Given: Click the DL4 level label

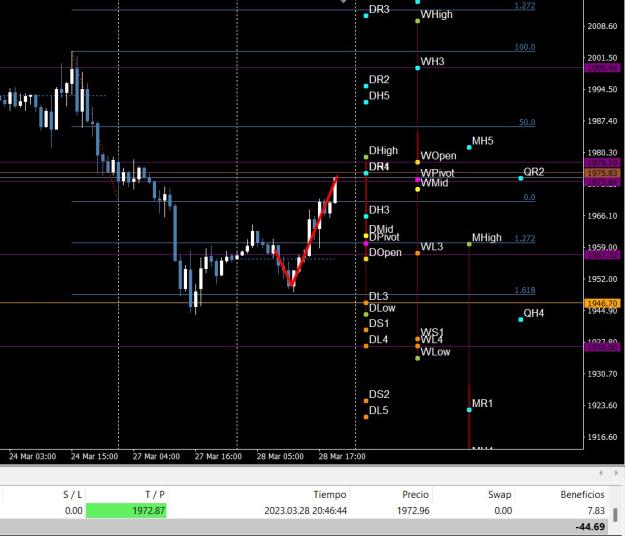Looking at the screenshot, I should (378, 340).
